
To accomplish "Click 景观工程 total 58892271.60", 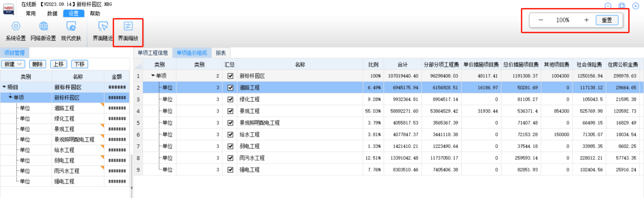I will pos(404,111).
